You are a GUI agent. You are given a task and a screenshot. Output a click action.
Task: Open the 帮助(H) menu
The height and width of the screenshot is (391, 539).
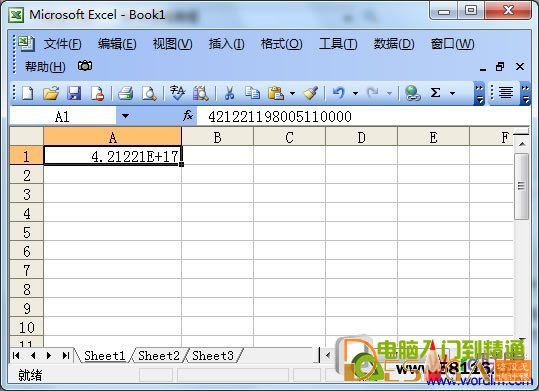tap(45, 66)
